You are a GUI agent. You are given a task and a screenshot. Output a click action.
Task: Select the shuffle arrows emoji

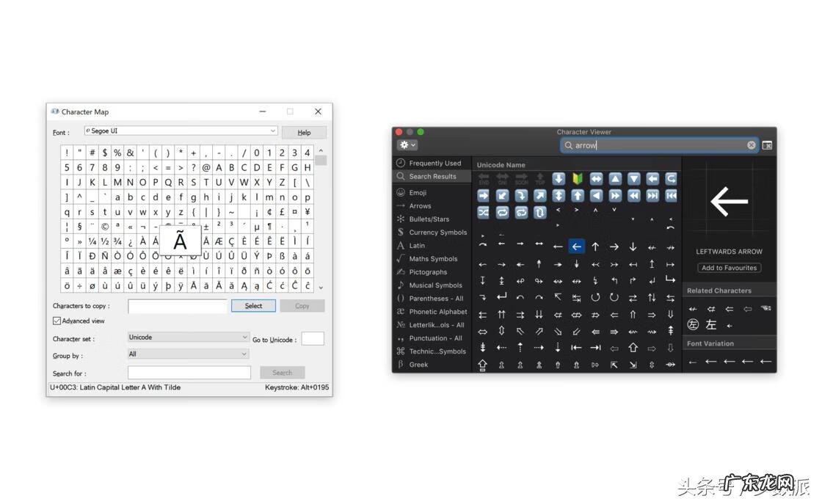[x=483, y=212]
